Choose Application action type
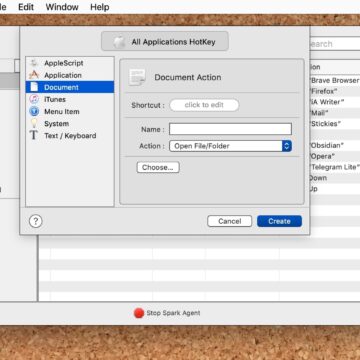The width and height of the screenshot is (360, 360). 70,75
